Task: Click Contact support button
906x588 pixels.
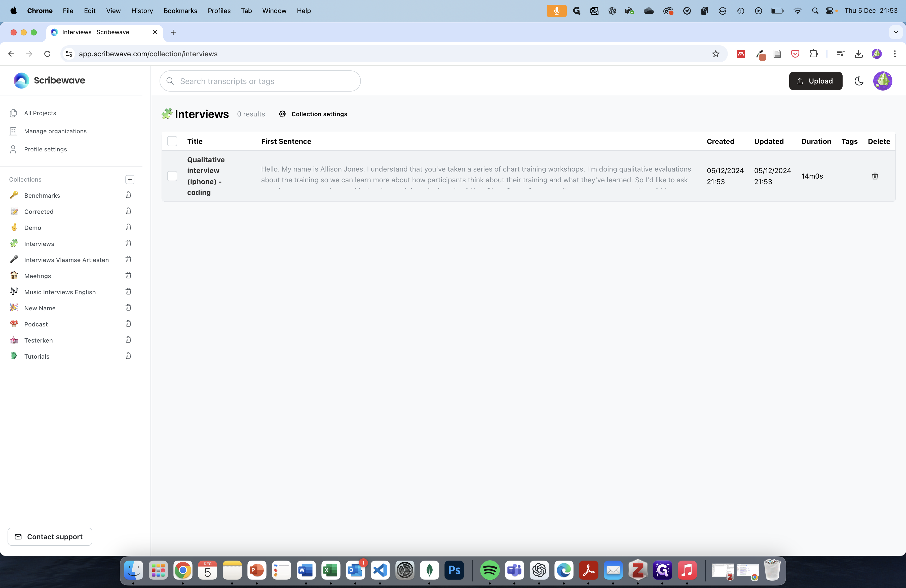Action: [x=50, y=537]
